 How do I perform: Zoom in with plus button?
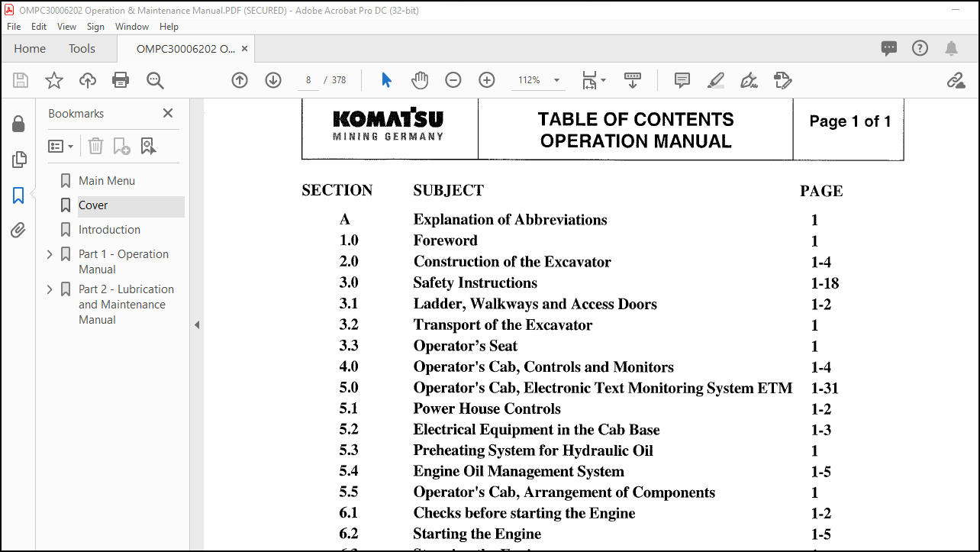[x=487, y=80]
